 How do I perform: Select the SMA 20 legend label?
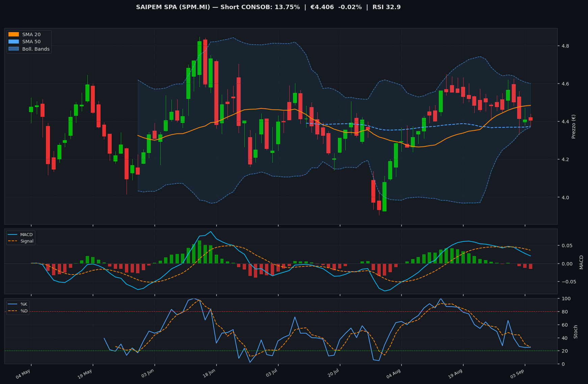31,34
